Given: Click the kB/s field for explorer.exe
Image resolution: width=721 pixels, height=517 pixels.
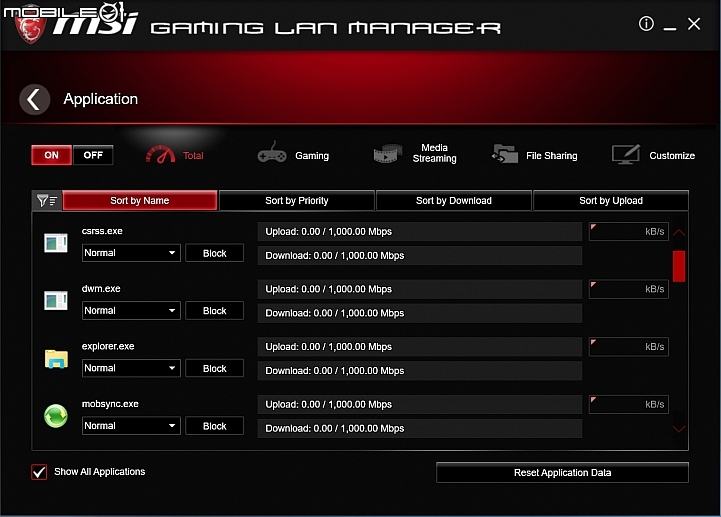Looking at the screenshot, I should pyautogui.click(x=629, y=346).
